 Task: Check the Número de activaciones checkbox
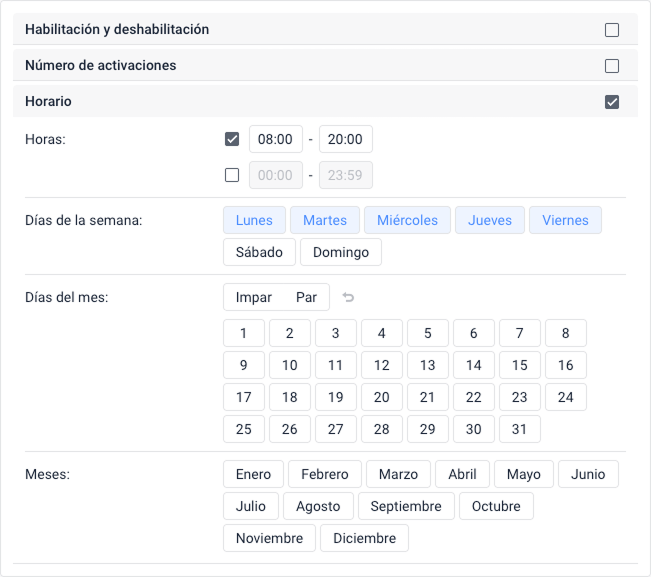[x=612, y=66]
